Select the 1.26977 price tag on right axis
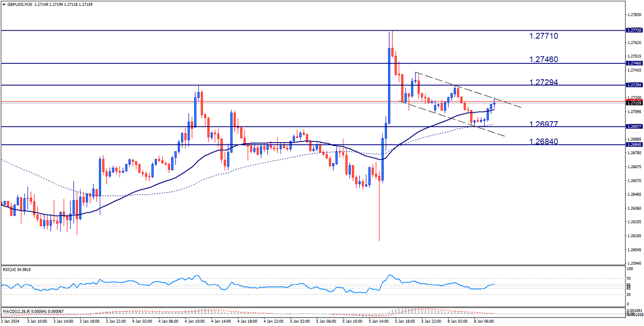 (x=634, y=126)
